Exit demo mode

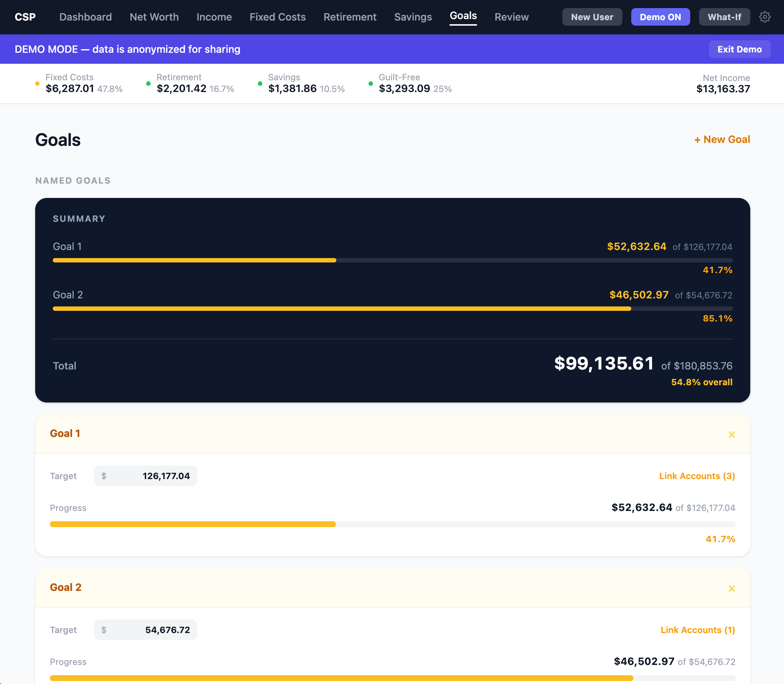tap(739, 49)
